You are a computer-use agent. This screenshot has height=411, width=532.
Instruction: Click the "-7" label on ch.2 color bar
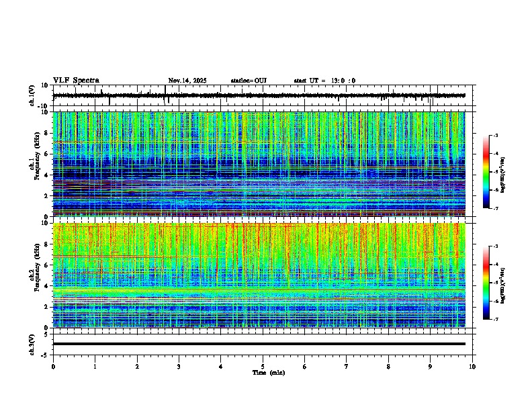(x=495, y=319)
